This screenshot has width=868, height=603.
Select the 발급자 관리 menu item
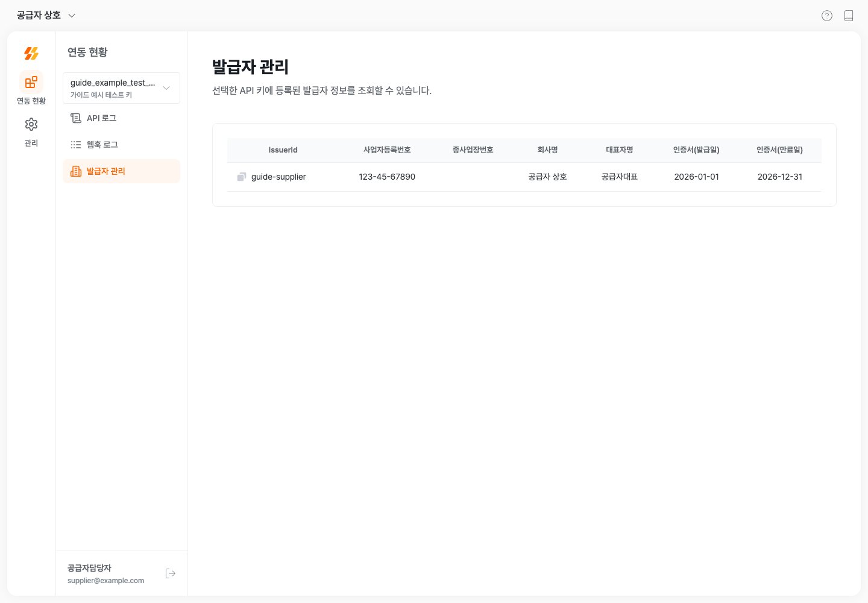pyautogui.click(x=121, y=171)
